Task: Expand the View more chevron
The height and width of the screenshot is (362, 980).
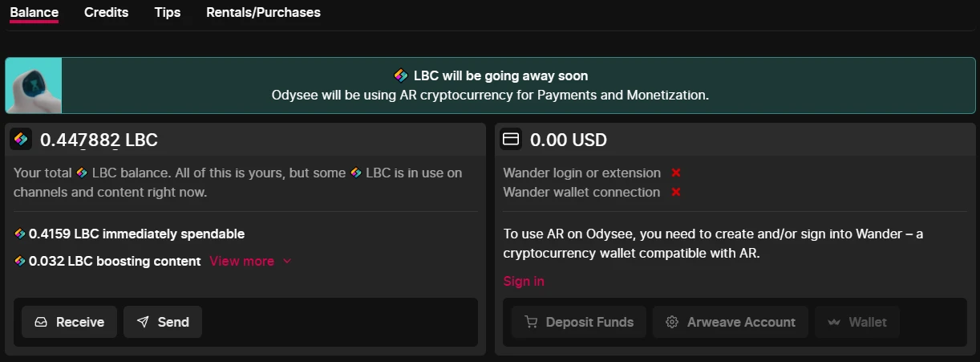Action: point(287,261)
